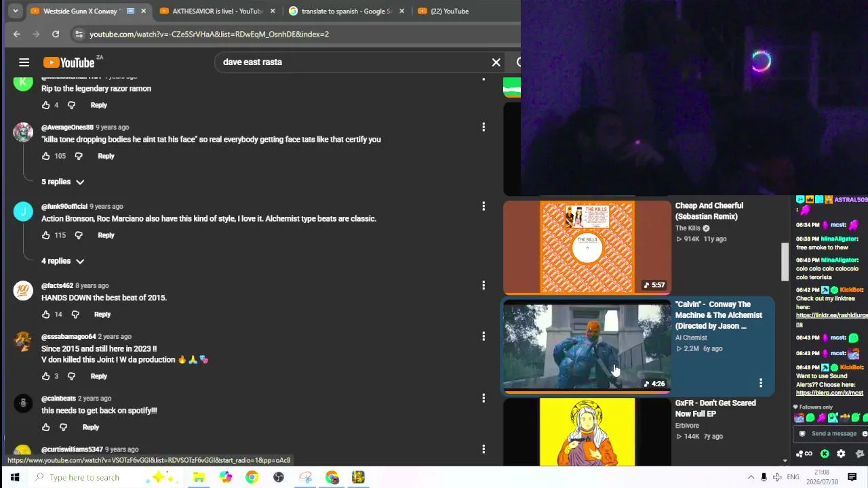Like the 'HANDS DOWN the best beat' comment
This screenshot has height=488, width=868.
pyautogui.click(x=45, y=314)
